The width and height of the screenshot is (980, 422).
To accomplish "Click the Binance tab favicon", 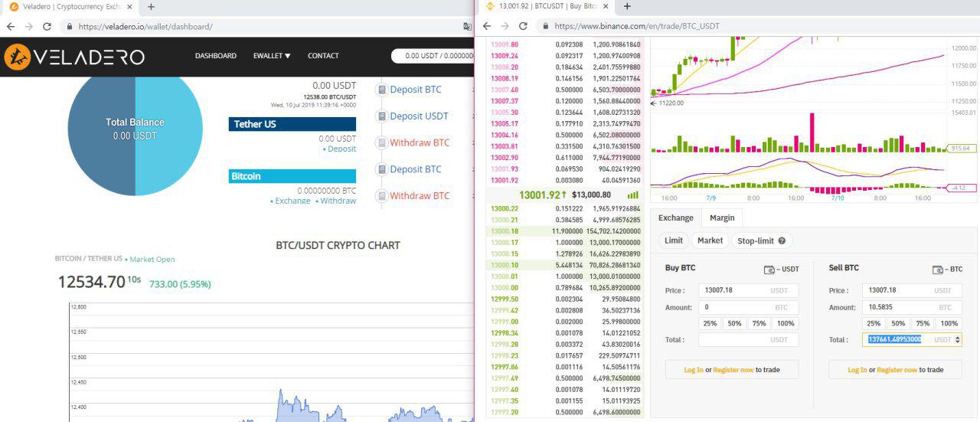I will 490,6.
